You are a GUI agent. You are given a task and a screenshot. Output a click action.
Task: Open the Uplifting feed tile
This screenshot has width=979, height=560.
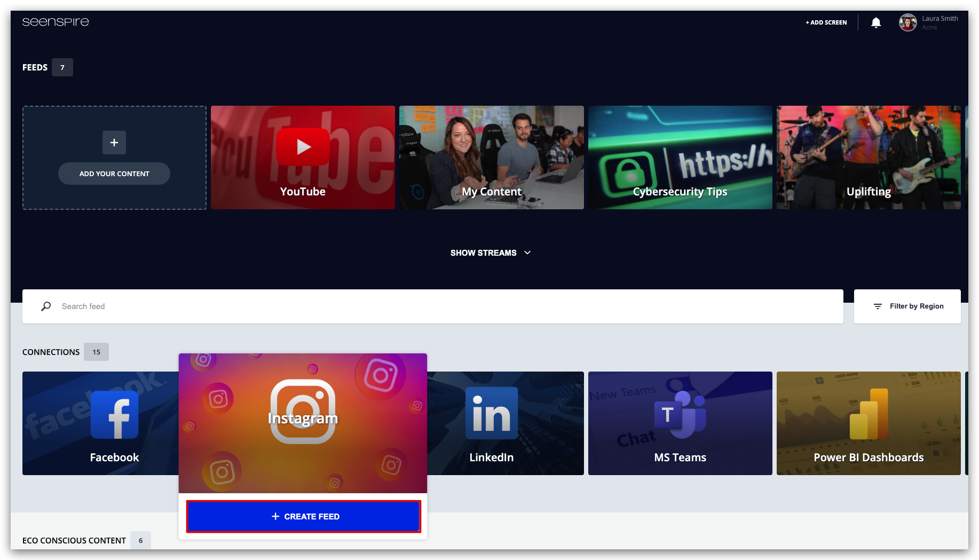(869, 157)
